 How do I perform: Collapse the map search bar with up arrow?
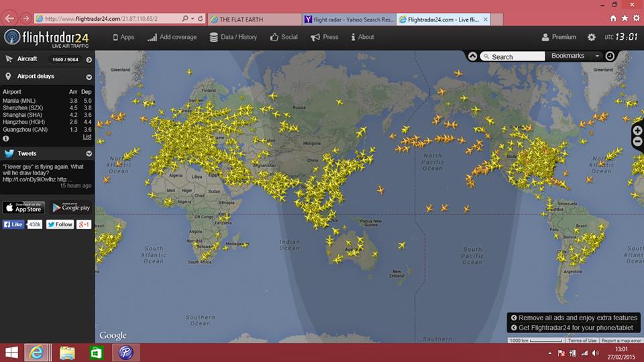473,56
